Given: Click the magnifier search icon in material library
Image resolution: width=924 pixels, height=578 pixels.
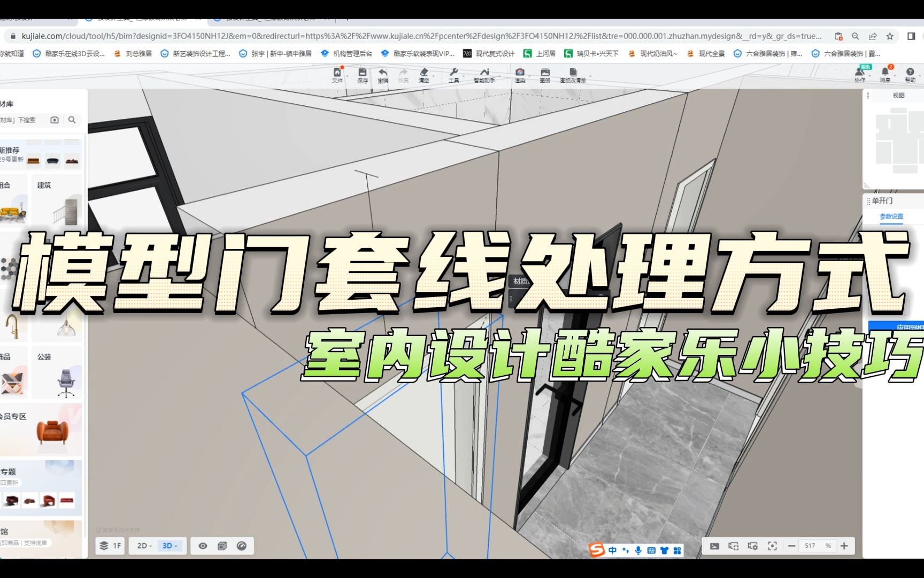Looking at the screenshot, I should point(72,120).
